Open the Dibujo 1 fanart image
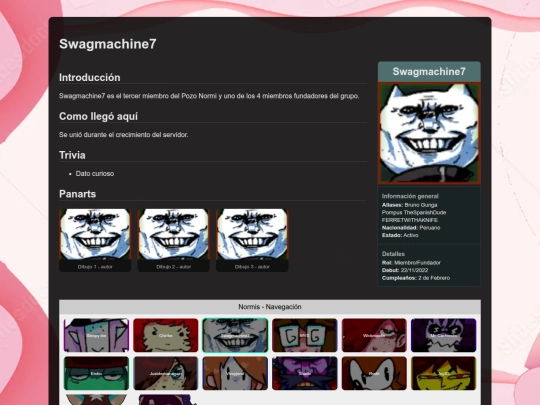 (95, 235)
